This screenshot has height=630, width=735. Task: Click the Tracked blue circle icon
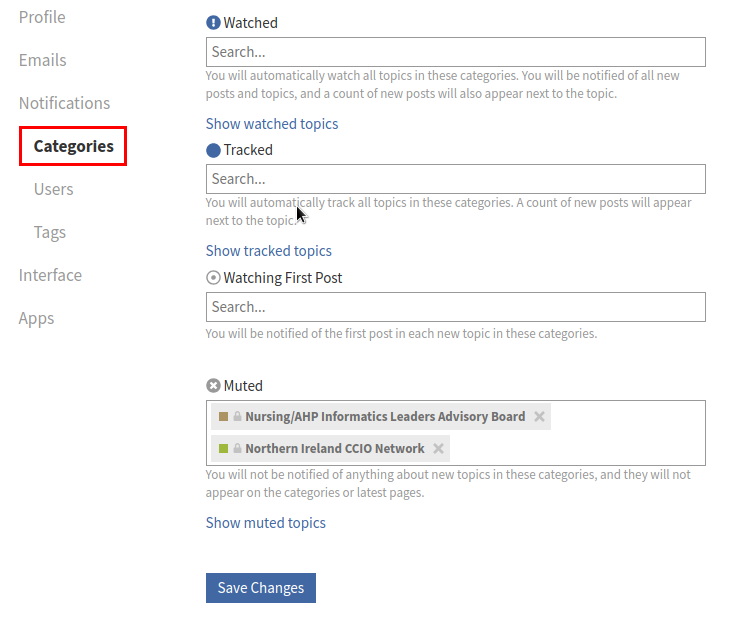point(213,150)
